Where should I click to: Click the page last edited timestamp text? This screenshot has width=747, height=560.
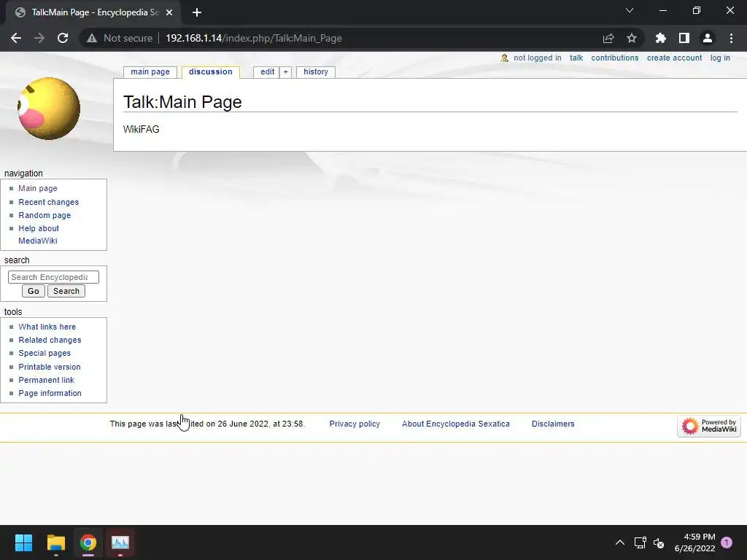pyautogui.click(x=207, y=424)
